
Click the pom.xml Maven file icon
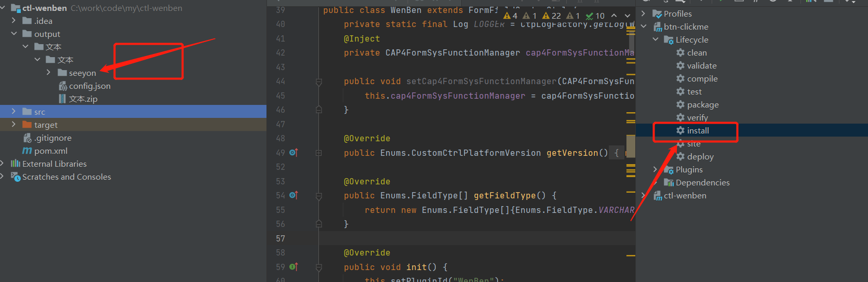click(x=27, y=151)
